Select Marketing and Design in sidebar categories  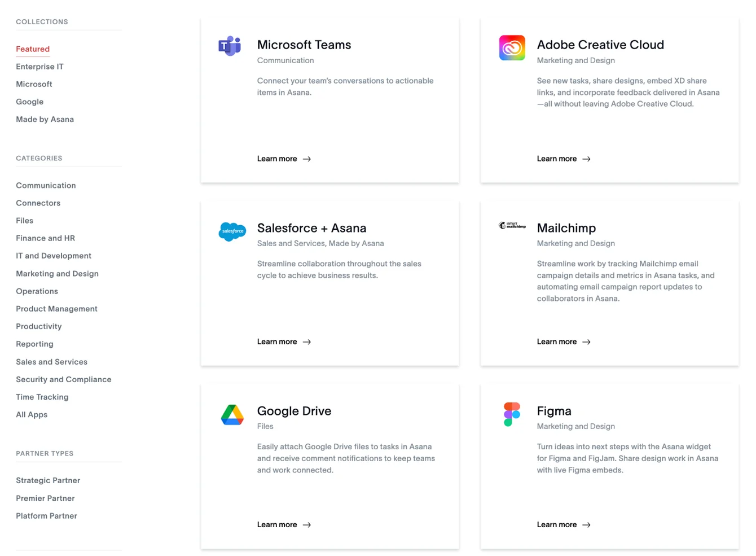(x=57, y=274)
